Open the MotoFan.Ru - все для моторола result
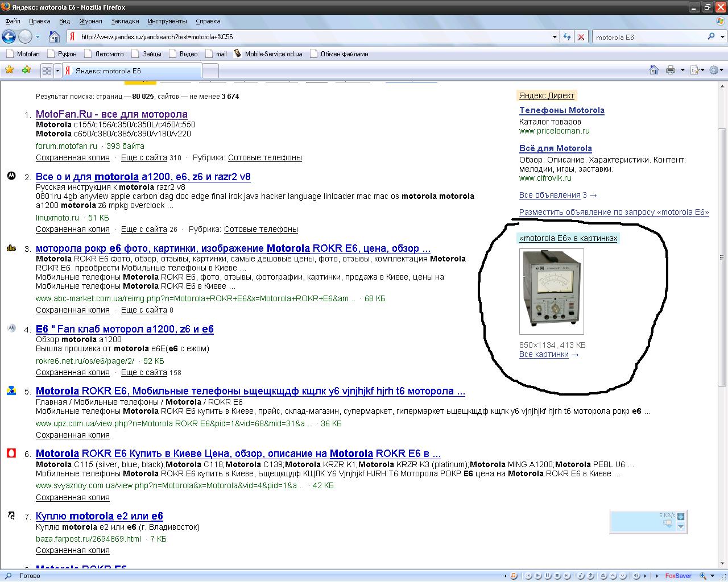 click(111, 114)
